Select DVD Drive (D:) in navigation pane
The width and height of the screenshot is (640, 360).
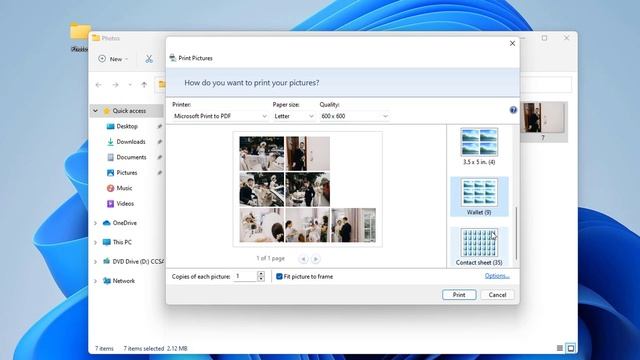134,261
